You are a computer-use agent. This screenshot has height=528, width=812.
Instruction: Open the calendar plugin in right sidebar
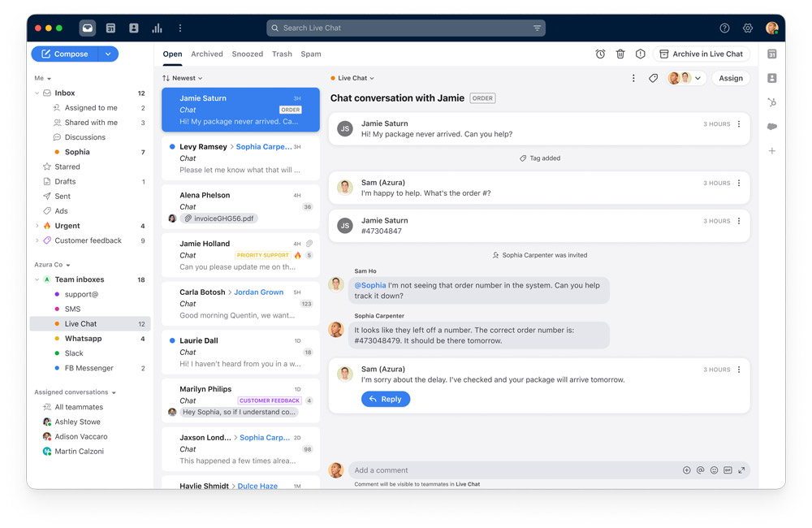pos(772,54)
